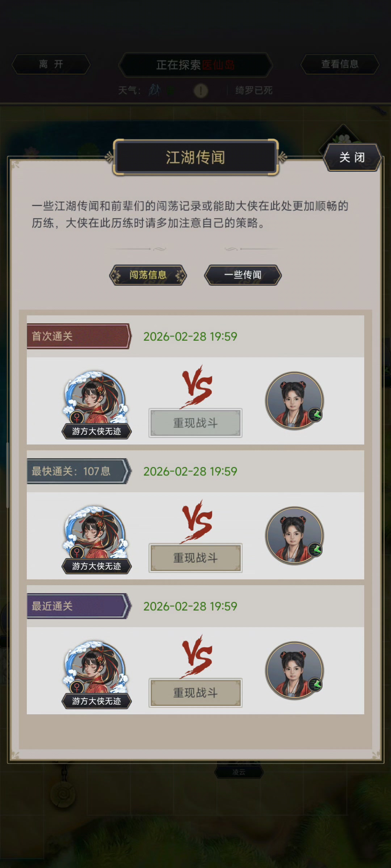
Task: Click green speed badge on 最近通关 opponent
Action: [x=316, y=684]
